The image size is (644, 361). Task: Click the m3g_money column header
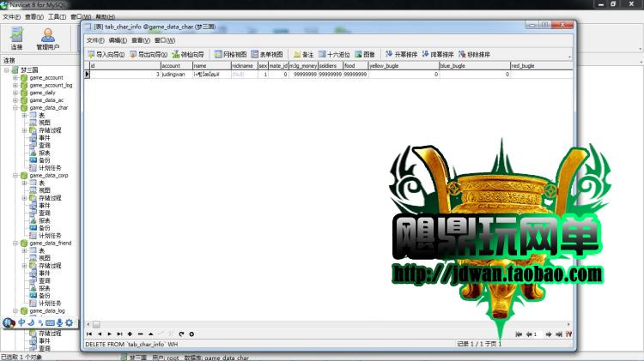[303, 66]
